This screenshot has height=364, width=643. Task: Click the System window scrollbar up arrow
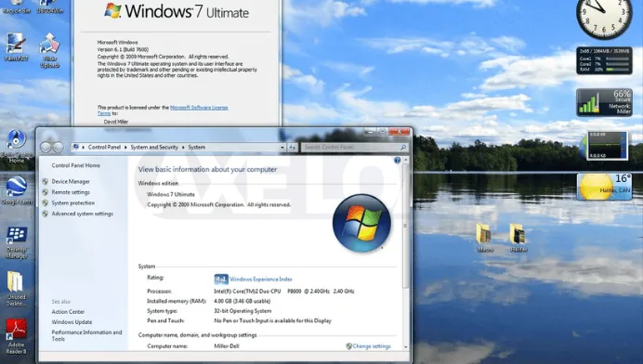(x=405, y=160)
